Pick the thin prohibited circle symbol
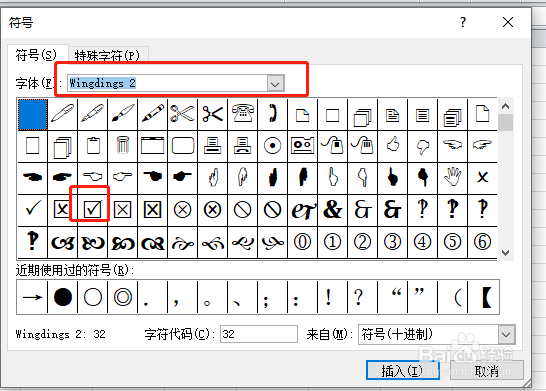The height and width of the screenshot is (391, 546). (x=242, y=209)
